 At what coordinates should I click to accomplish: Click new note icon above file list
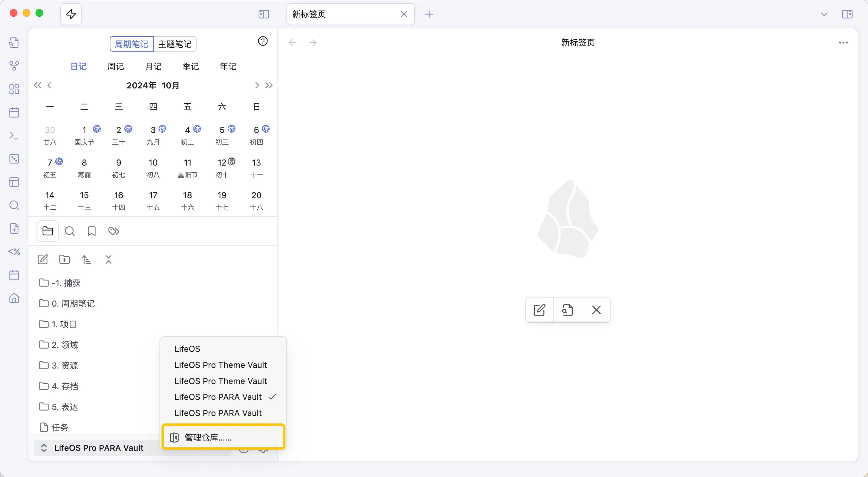point(43,259)
